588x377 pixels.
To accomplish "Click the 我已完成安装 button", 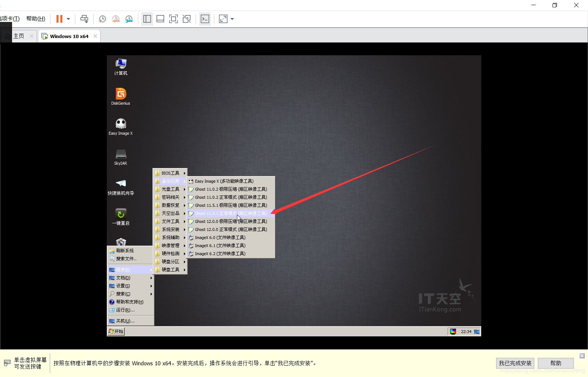I will click(x=515, y=363).
